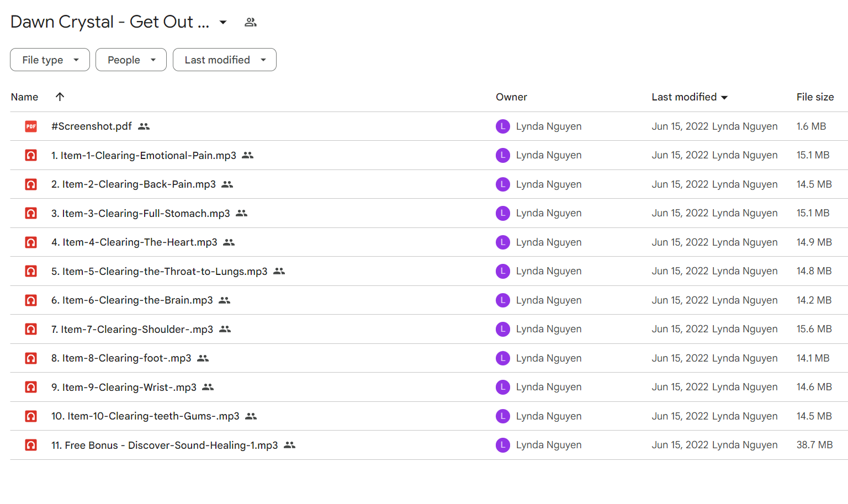Open the #Screenshot.pdf file
The height and width of the screenshot is (504, 848).
pyautogui.click(x=92, y=126)
